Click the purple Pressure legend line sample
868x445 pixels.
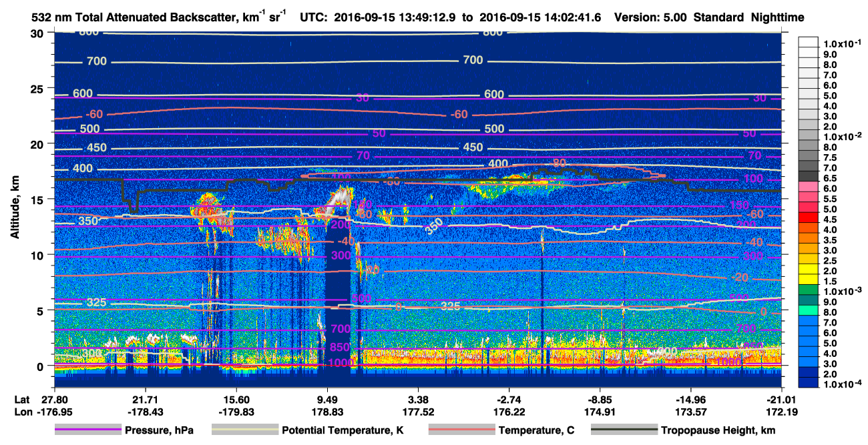[x=87, y=430]
